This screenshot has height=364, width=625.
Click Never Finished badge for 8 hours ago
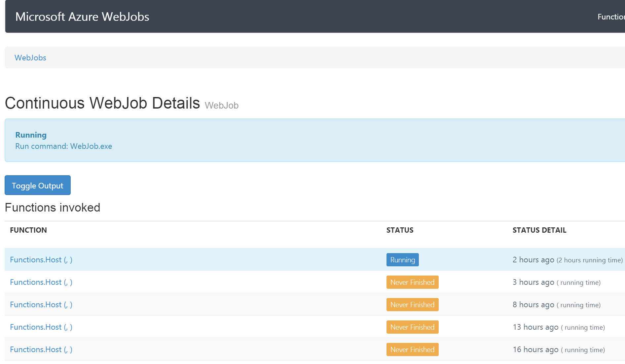(x=413, y=305)
